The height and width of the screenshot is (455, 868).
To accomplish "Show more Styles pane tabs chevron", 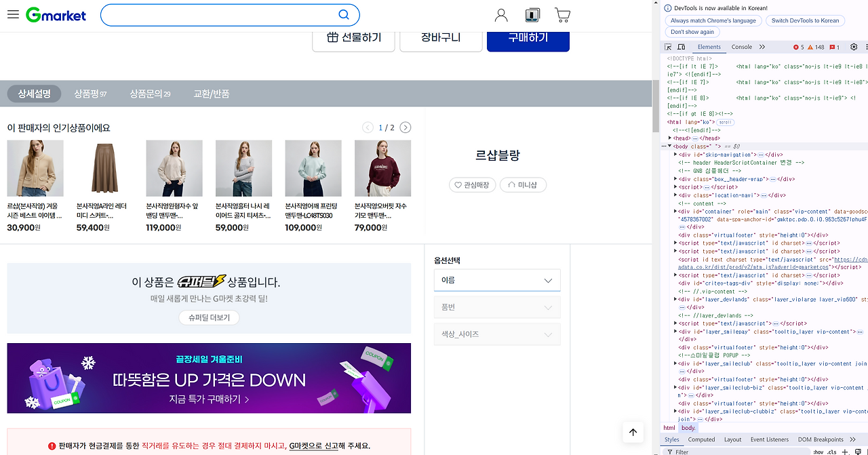I will tap(852, 439).
